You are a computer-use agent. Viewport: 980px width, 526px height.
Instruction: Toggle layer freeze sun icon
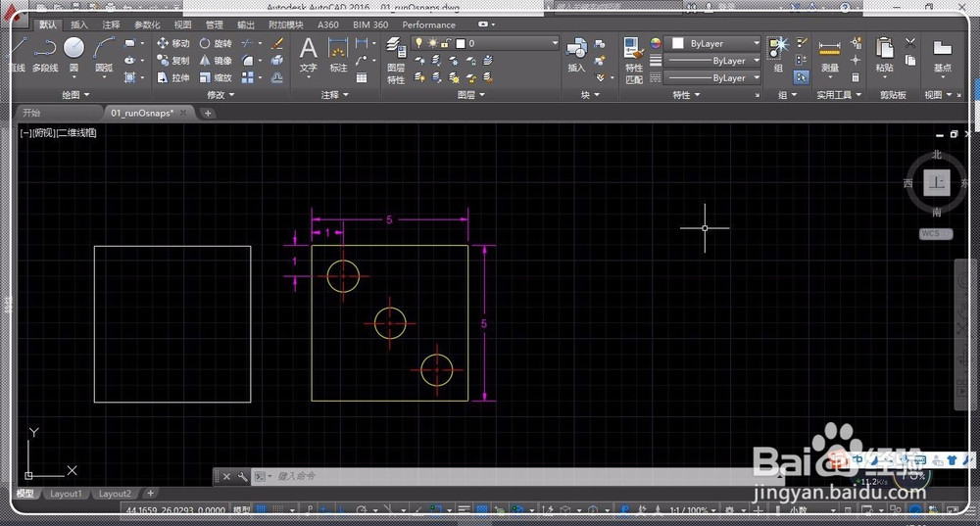tap(432, 43)
